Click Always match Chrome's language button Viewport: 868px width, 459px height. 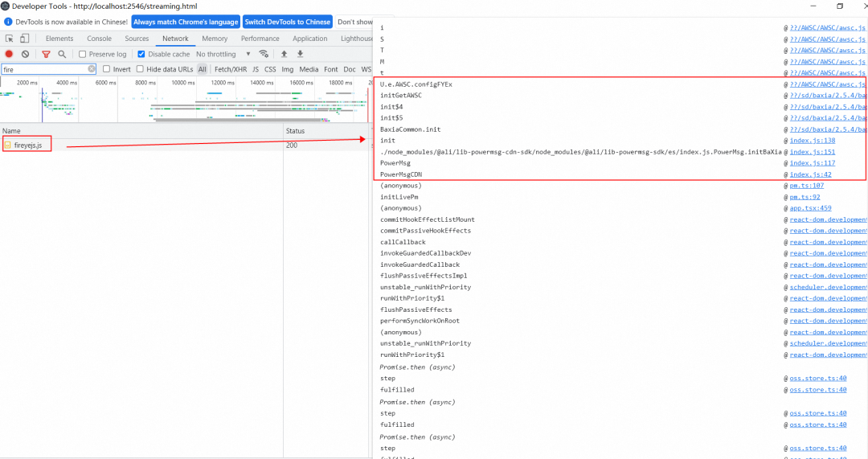[186, 23]
